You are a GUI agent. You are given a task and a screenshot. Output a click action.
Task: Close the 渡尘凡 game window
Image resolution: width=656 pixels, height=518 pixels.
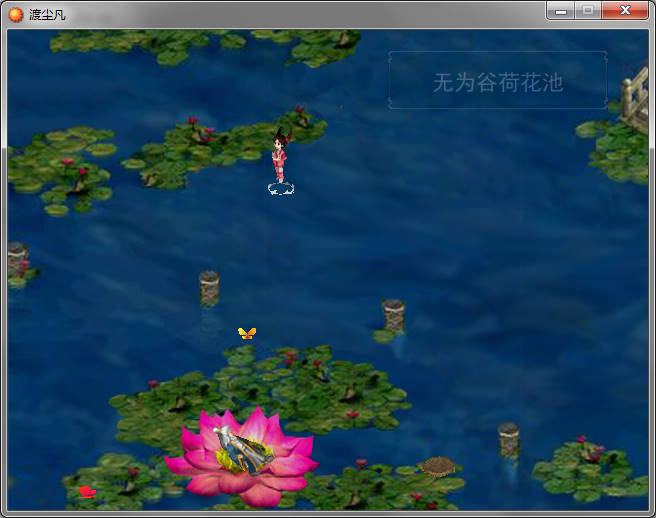625,10
